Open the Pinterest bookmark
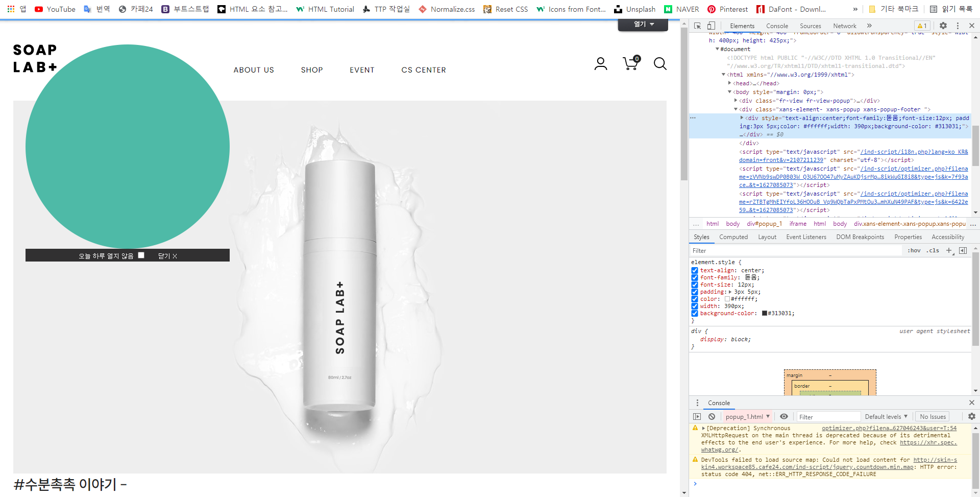 tap(727, 9)
